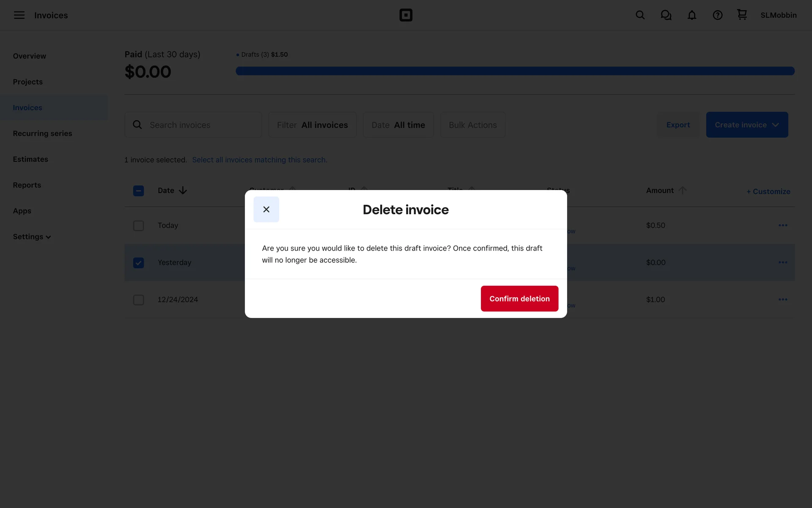Viewport: 812px width, 508px height.
Task: Uncheck the Yesterday invoice checkbox
Action: (x=138, y=263)
